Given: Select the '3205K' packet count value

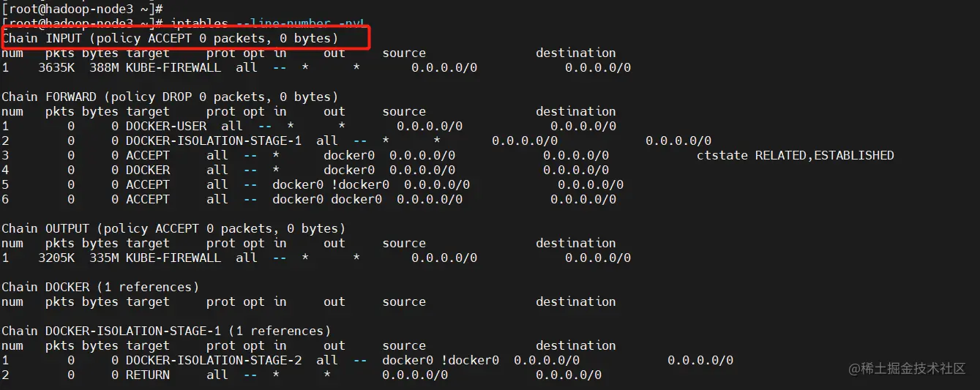Looking at the screenshot, I should point(56,258).
